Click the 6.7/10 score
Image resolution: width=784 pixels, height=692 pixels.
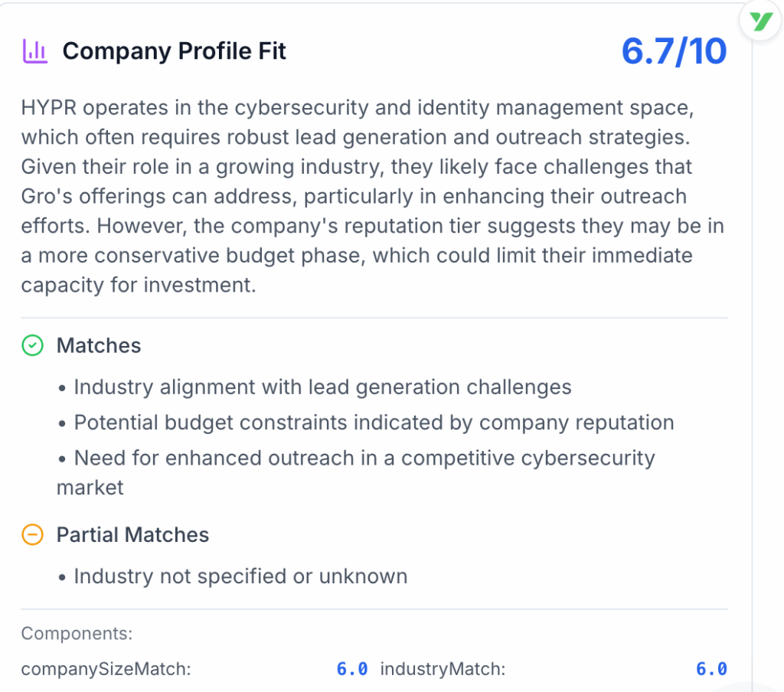click(673, 51)
